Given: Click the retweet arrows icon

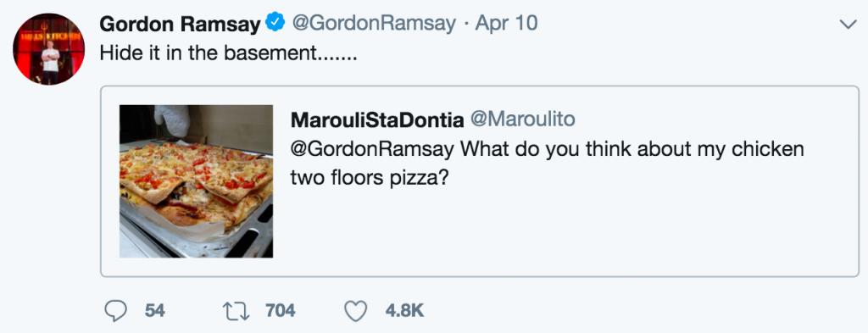Looking at the screenshot, I should click(x=236, y=311).
